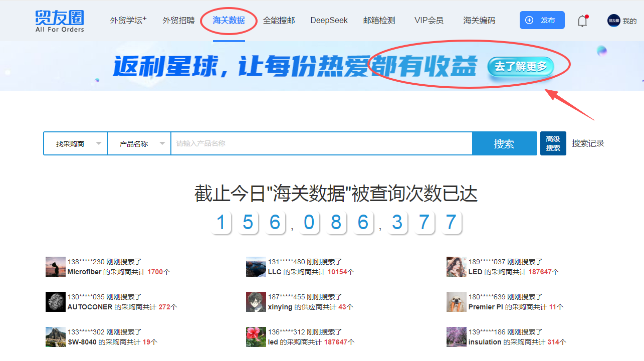
Task: Open the 搜索记录 link
Action: (588, 143)
